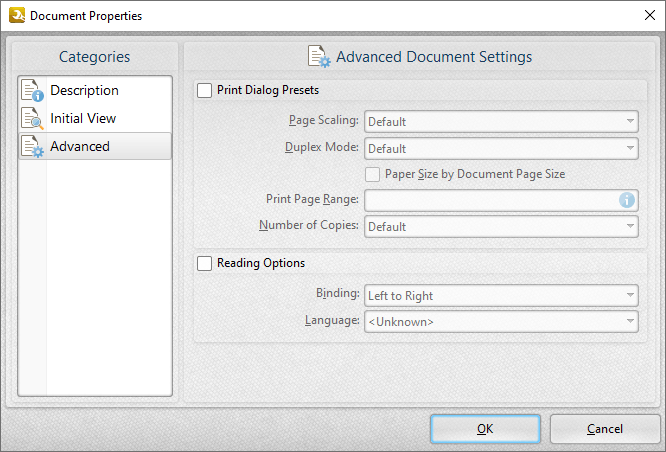Image resolution: width=666 pixels, height=452 pixels.
Task: Click the Language label
Action: [x=332, y=320]
